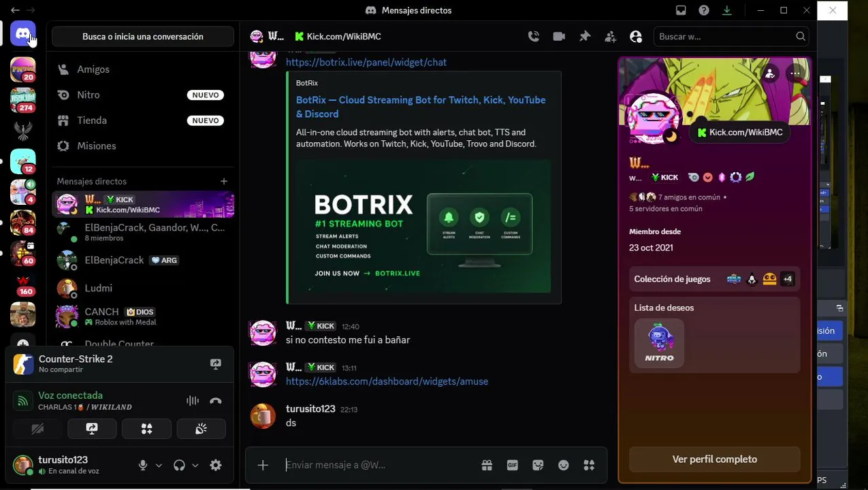Click the friend status icon on profile banner

click(x=769, y=73)
